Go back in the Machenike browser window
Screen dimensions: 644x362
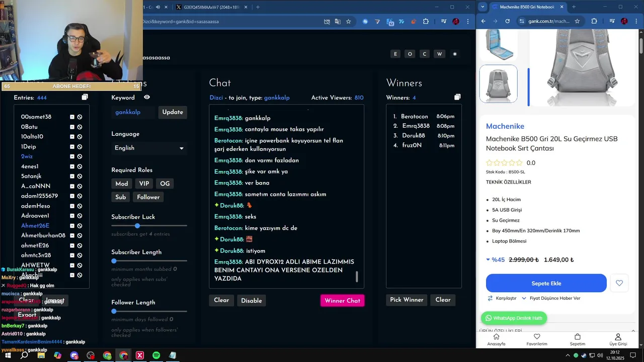point(484,21)
